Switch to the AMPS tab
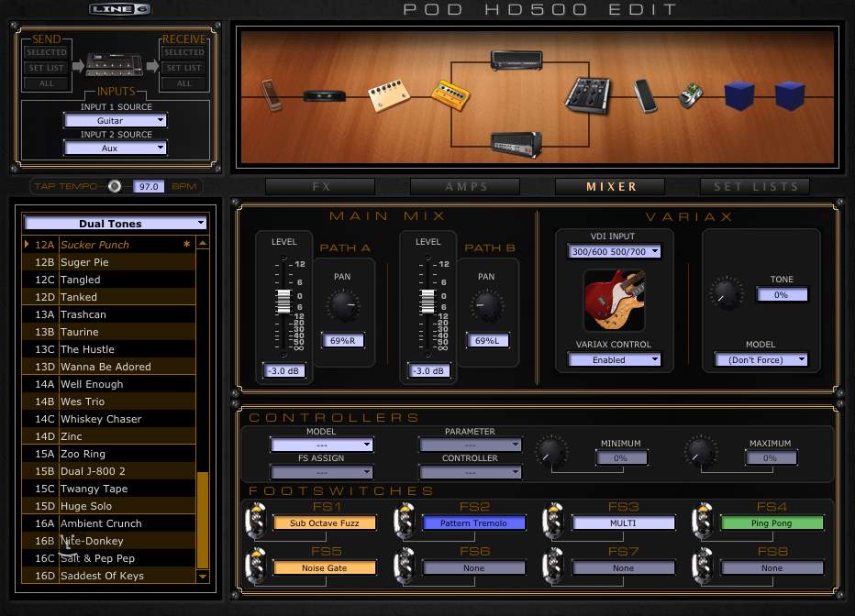Screen dimensions: 855x616 465,186
